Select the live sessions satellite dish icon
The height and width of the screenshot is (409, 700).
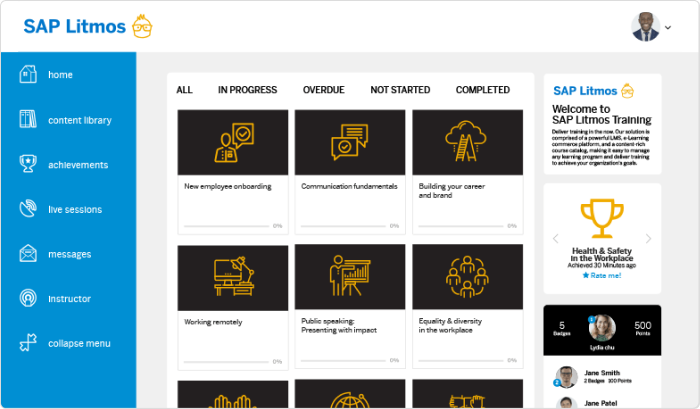[28, 209]
